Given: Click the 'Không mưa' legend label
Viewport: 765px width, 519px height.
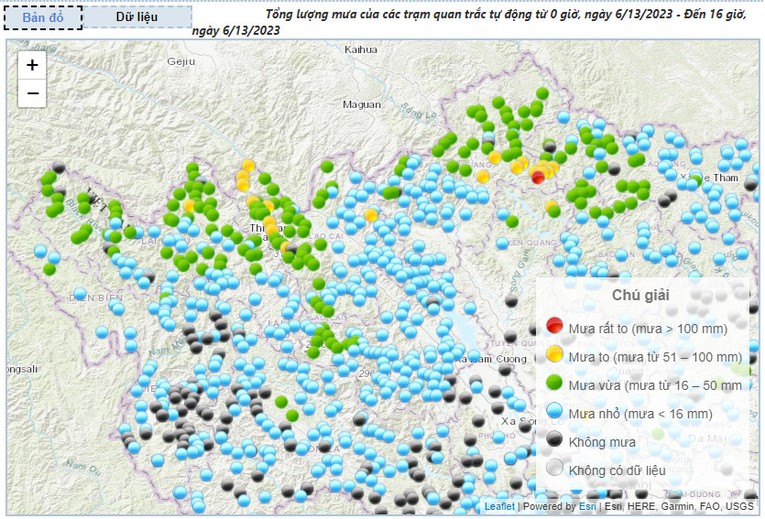Looking at the screenshot, I should (x=601, y=442).
